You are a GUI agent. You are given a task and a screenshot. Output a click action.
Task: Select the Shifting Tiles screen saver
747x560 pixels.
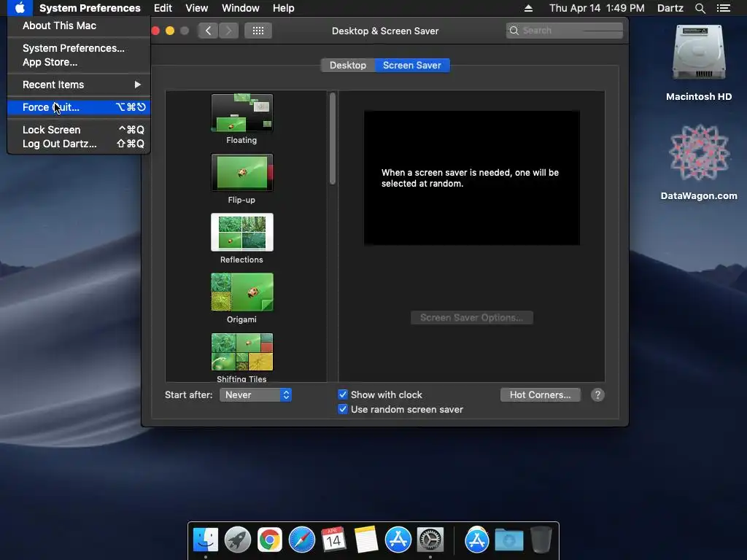[x=242, y=352]
